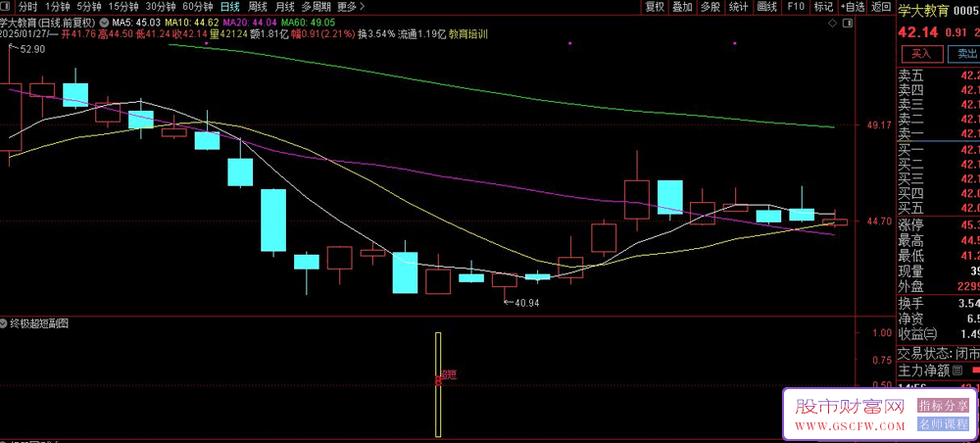Screen dimensions: 980x443
Task: Open the 多周期 multi-period view
Action: [x=316, y=8]
